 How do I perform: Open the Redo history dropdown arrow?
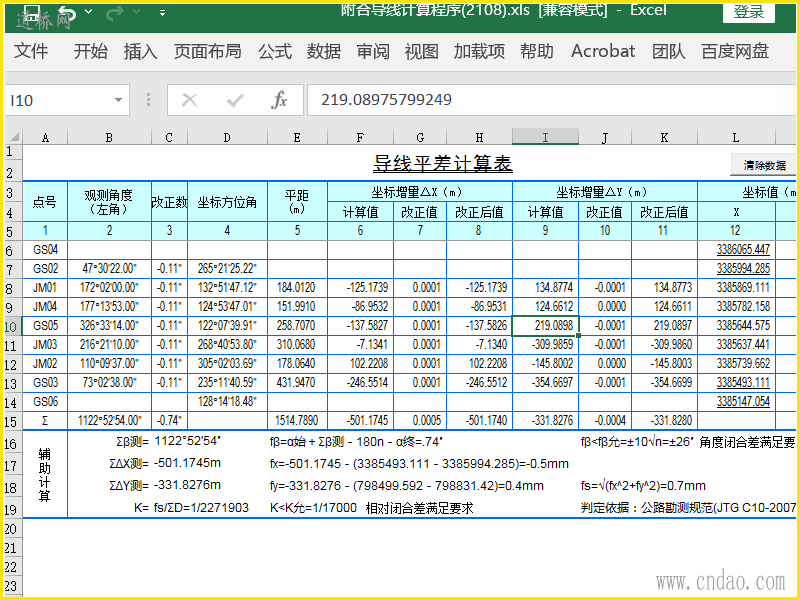138,13
